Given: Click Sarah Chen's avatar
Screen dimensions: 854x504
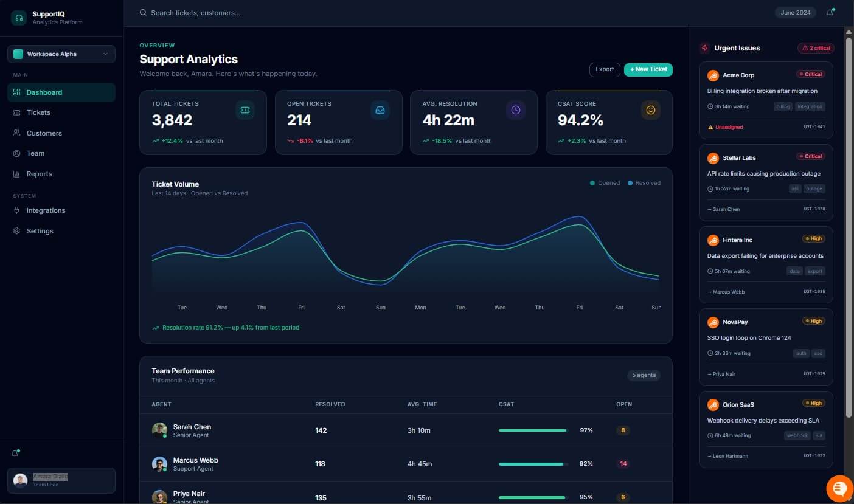Looking at the screenshot, I should [x=159, y=430].
